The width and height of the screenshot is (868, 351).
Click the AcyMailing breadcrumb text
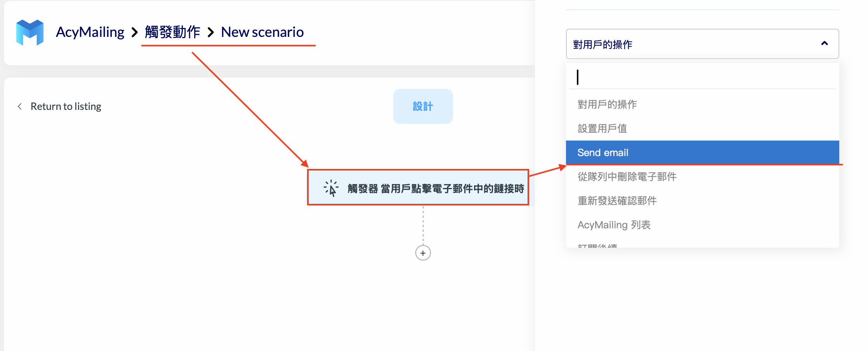[90, 32]
